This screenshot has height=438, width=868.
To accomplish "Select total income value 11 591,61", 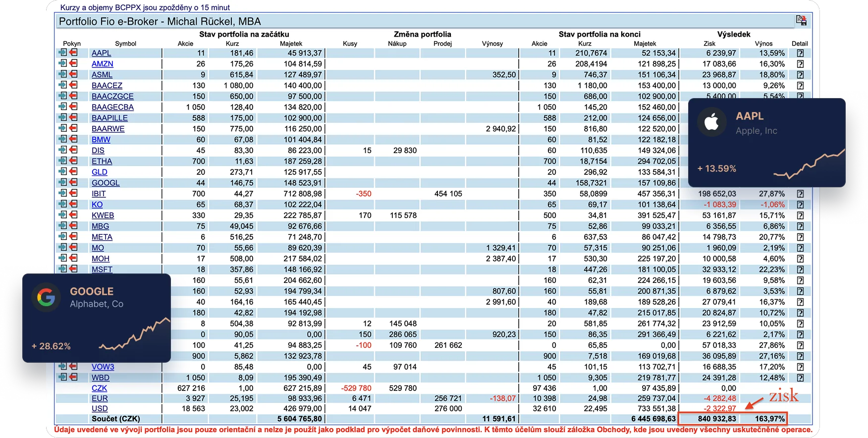I will [x=499, y=419].
